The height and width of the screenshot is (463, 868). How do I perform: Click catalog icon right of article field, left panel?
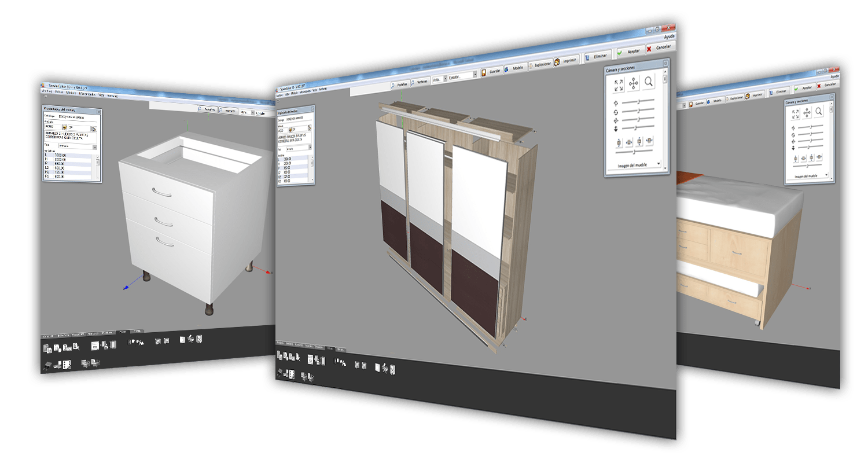[94, 129]
